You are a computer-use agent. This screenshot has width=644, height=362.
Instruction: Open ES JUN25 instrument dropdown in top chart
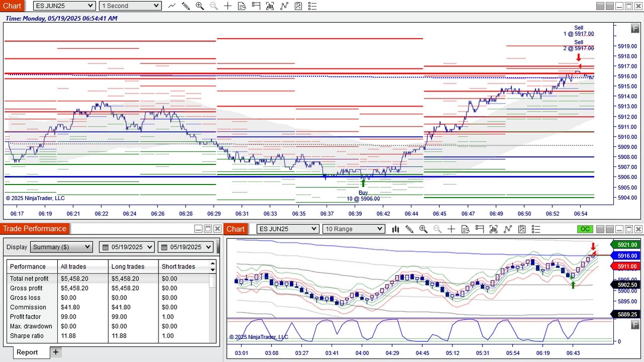pyautogui.click(x=64, y=6)
